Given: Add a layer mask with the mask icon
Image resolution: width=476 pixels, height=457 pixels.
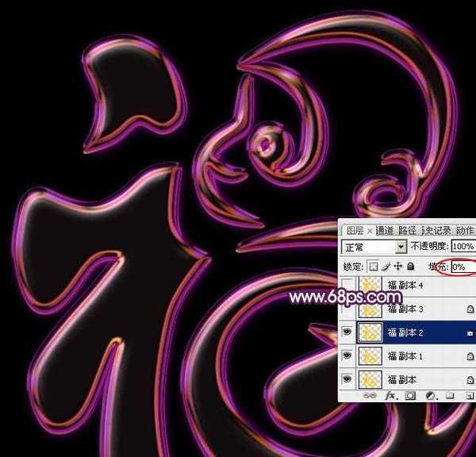Looking at the screenshot, I should point(410,394).
